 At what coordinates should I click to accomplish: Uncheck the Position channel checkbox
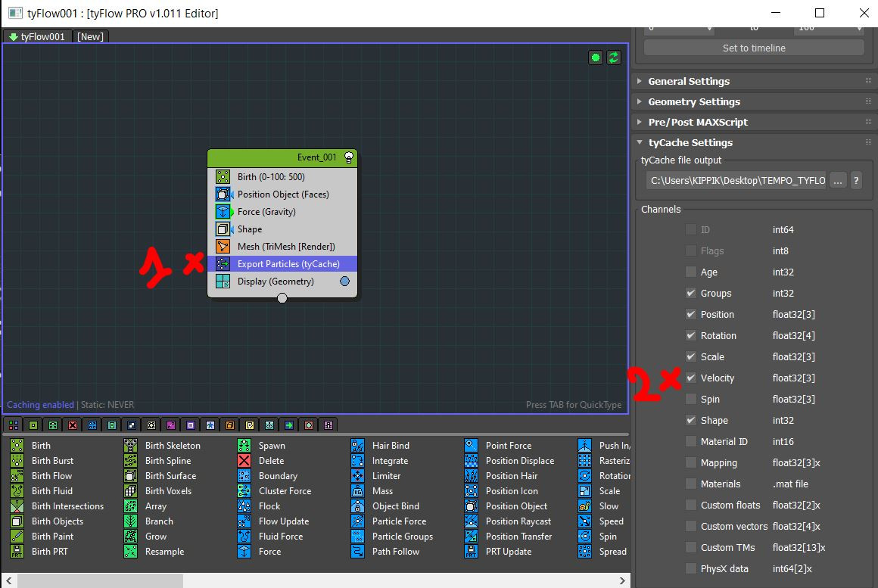[x=691, y=314]
